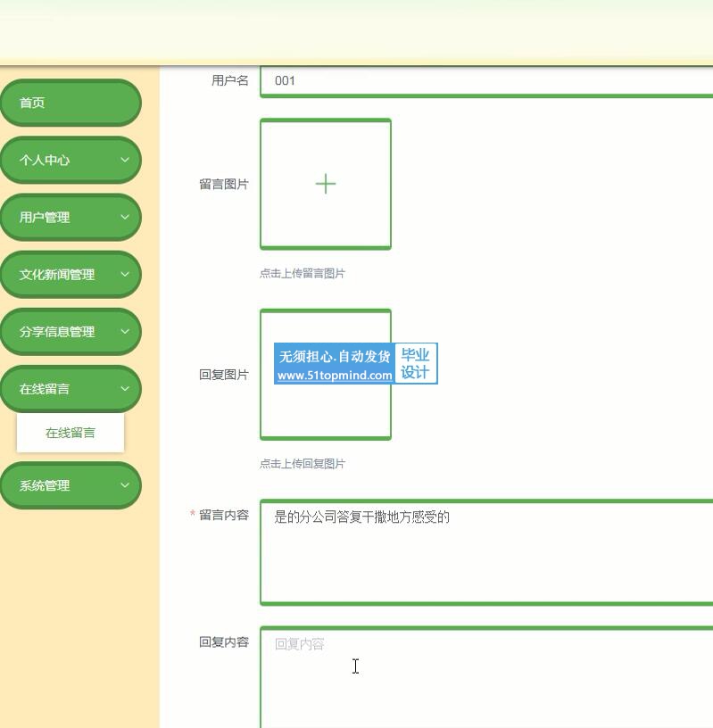The image size is (713, 728).
Task: Click the 点击上传回复图片 hint text
Action: coord(303,463)
